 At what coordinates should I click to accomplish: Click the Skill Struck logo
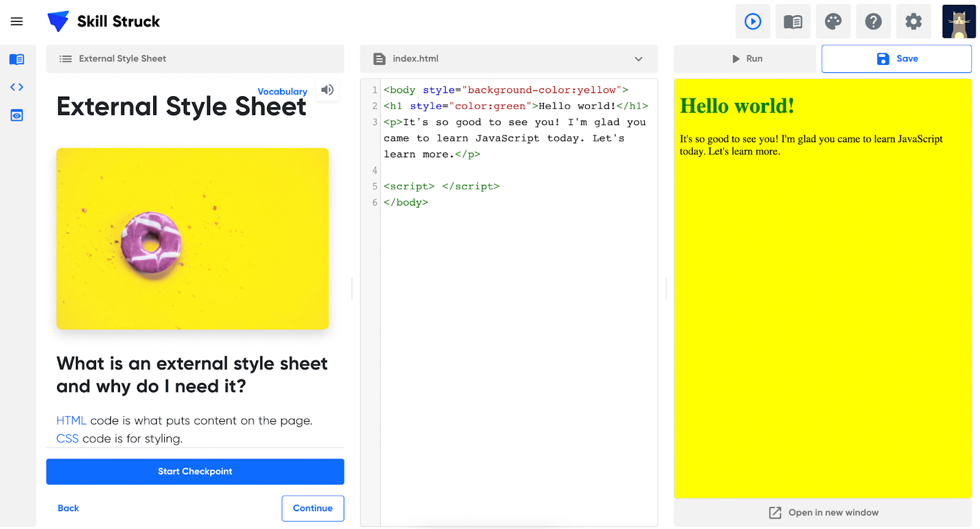click(104, 21)
